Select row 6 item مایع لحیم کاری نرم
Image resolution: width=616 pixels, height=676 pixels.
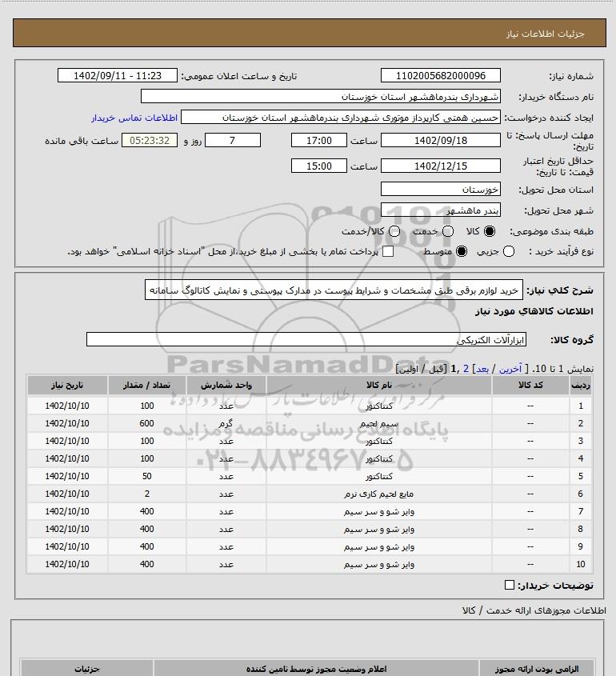pyautogui.click(x=379, y=494)
